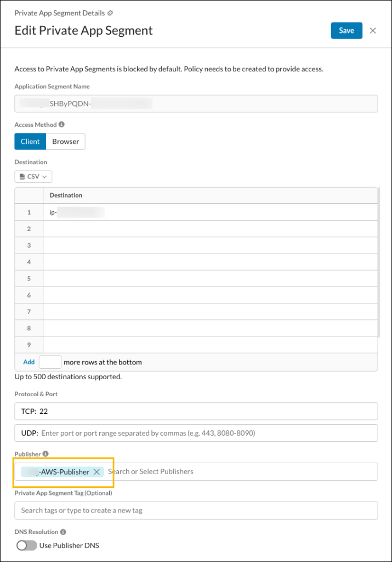Open the CSV dropdown menu

pyautogui.click(x=33, y=177)
